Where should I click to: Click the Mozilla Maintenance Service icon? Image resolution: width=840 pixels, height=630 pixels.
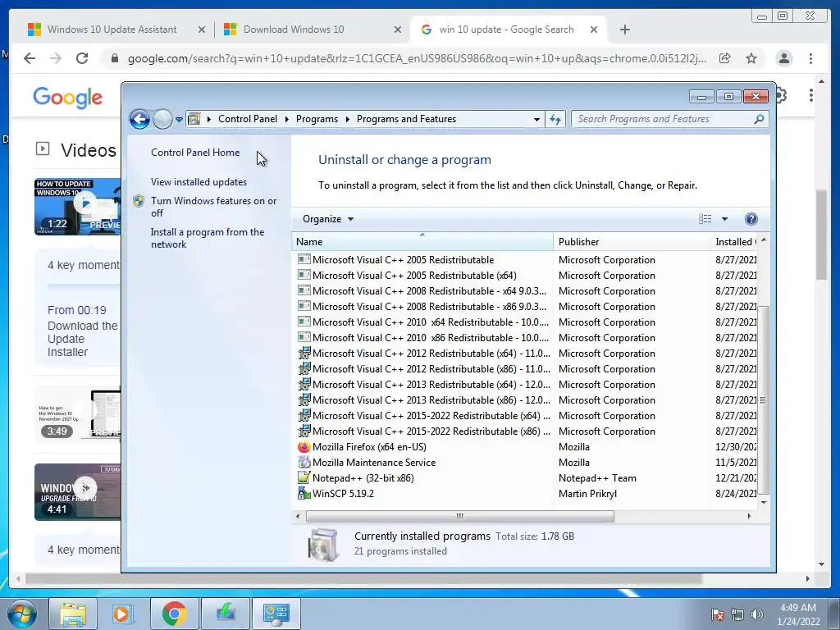coord(304,463)
